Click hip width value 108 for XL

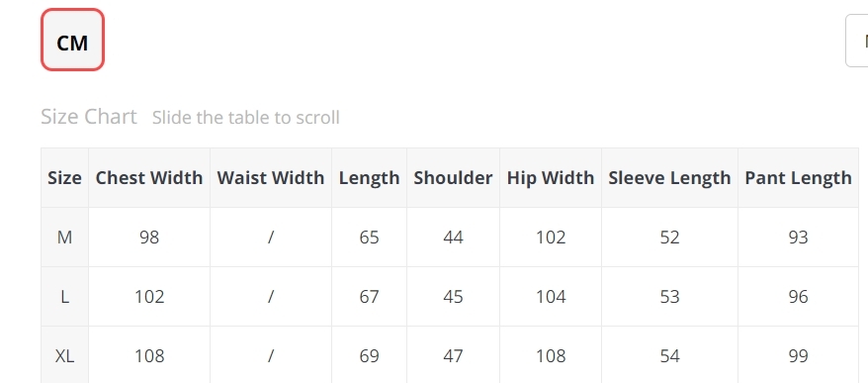(551, 355)
